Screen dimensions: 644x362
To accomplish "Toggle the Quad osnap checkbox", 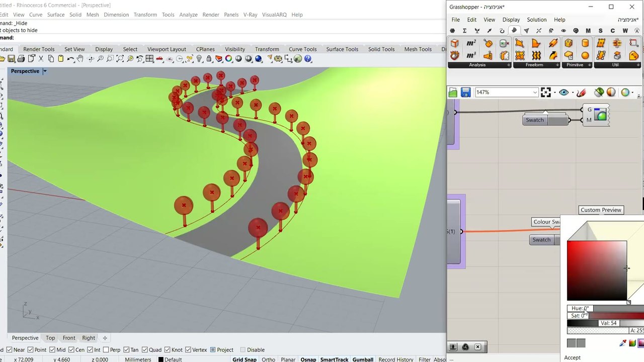I will 145,350.
